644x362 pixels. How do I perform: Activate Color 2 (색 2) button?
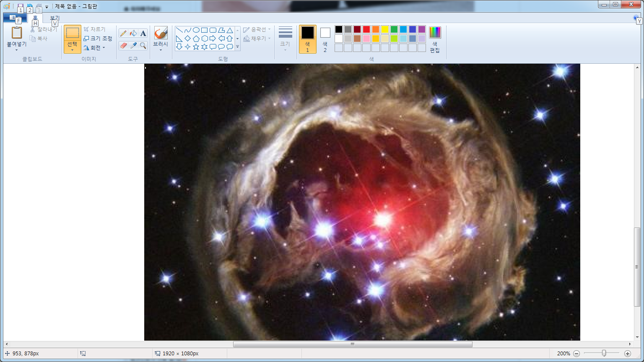[x=325, y=39]
